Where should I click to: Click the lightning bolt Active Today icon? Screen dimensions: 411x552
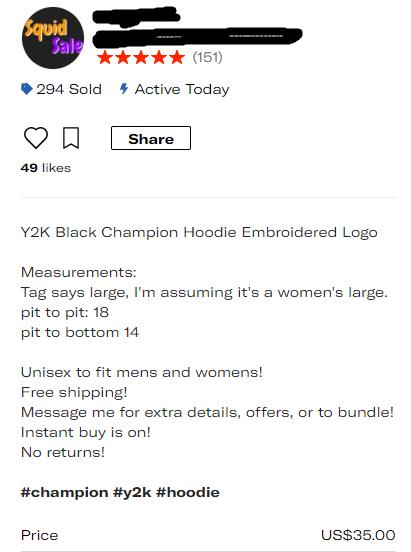tap(123, 89)
